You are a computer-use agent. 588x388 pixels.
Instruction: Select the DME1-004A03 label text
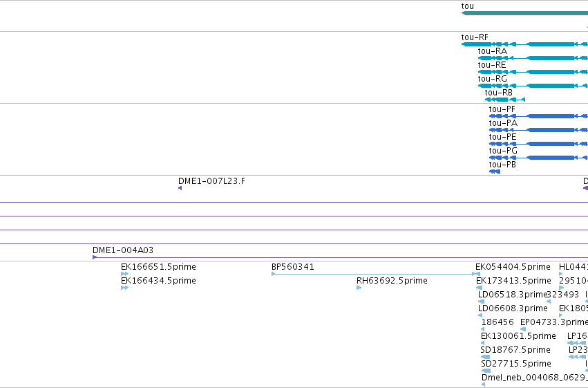[122, 250]
